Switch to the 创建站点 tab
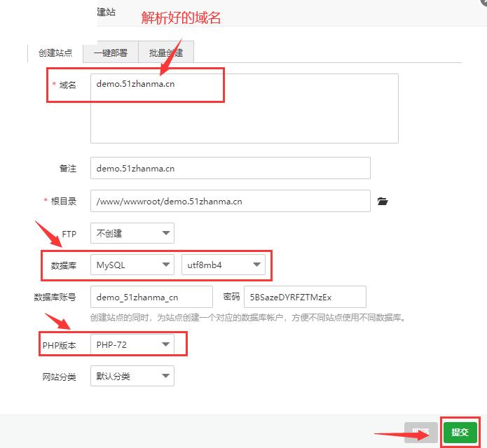Screen dimensions: 487x448 (x=55, y=53)
